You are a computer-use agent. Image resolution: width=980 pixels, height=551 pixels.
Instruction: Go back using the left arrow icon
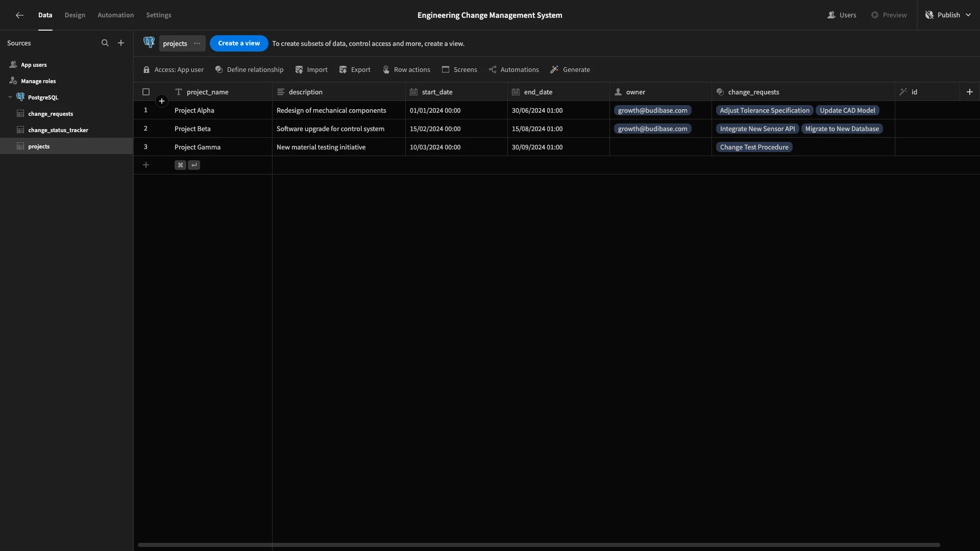pyautogui.click(x=19, y=15)
